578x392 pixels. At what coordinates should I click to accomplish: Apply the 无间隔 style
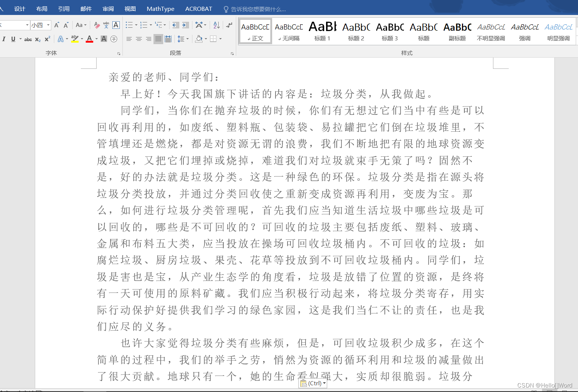289,31
